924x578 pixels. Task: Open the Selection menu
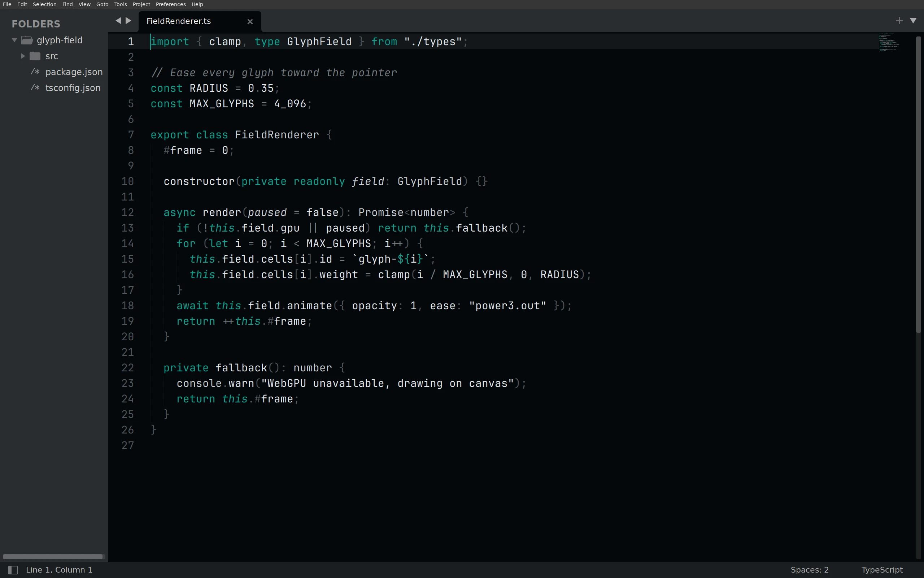(44, 4)
